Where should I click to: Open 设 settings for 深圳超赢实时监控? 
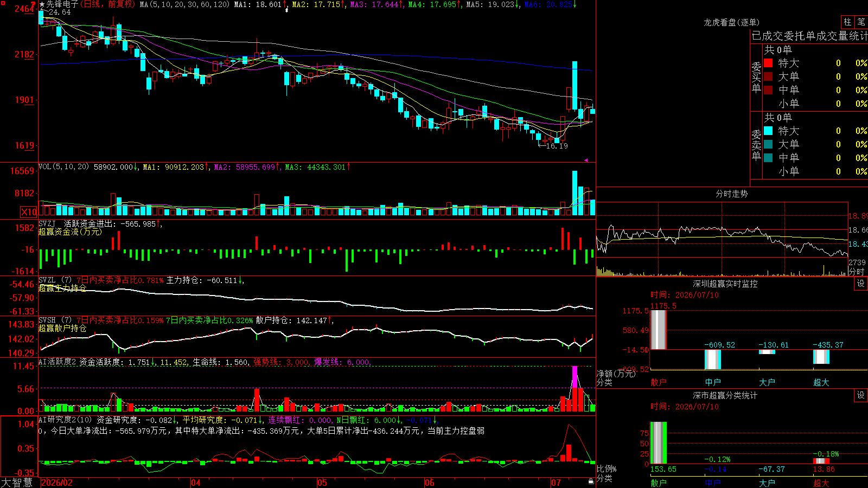pos(860,284)
